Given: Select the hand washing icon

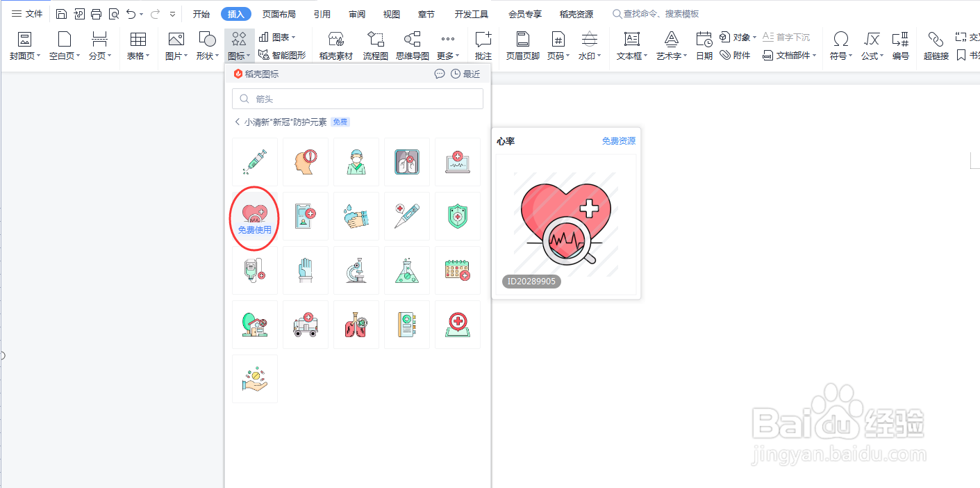Looking at the screenshot, I should click(x=356, y=216).
